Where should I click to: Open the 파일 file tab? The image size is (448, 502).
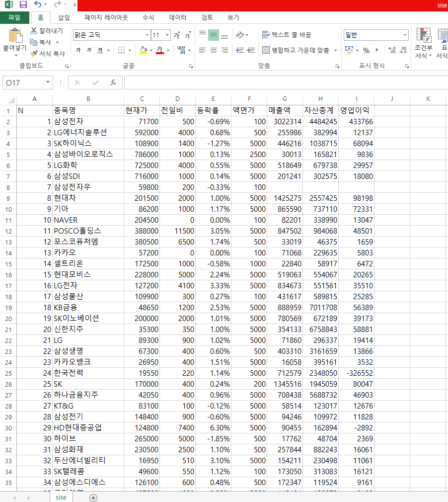click(x=14, y=17)
